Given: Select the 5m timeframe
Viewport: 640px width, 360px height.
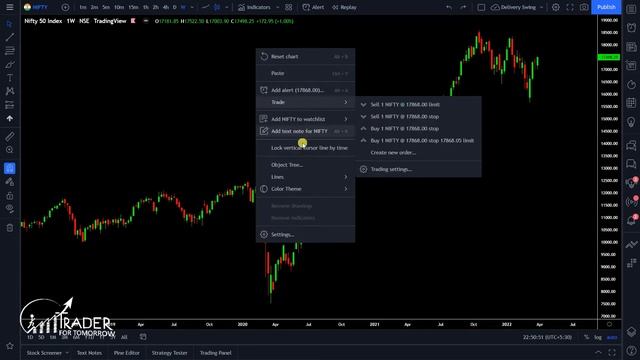Looking at the screenshot, I should (106, 7).
